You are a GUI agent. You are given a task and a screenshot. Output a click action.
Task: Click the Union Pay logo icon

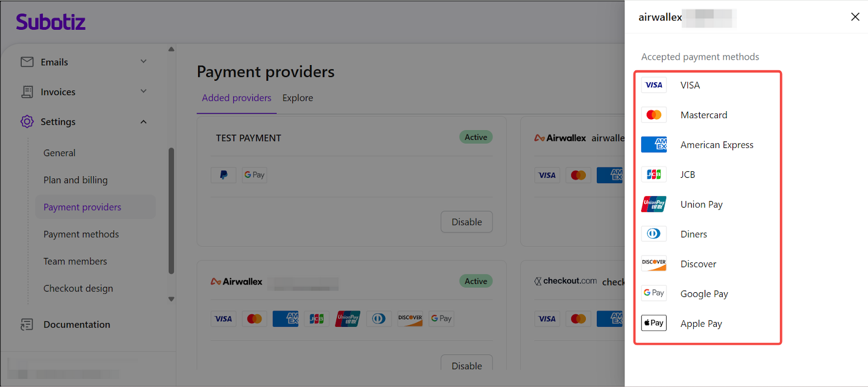[x=654, y=204]
